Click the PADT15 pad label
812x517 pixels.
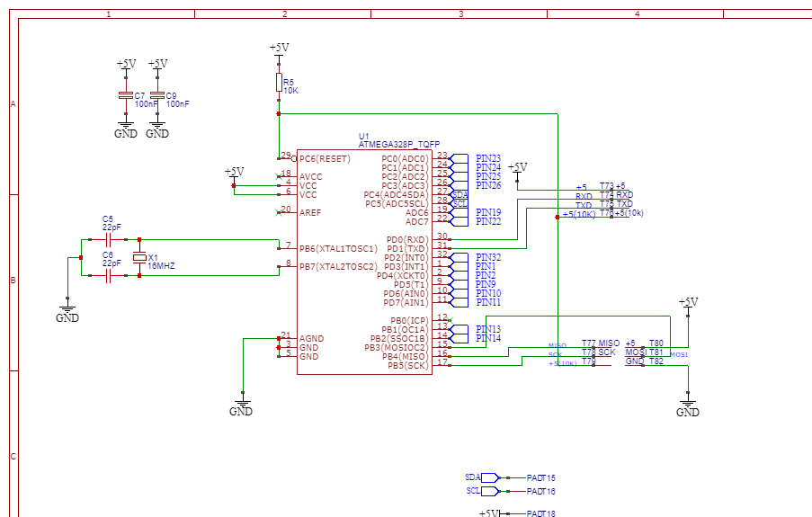pyautogui.click(x=540, y=478)
